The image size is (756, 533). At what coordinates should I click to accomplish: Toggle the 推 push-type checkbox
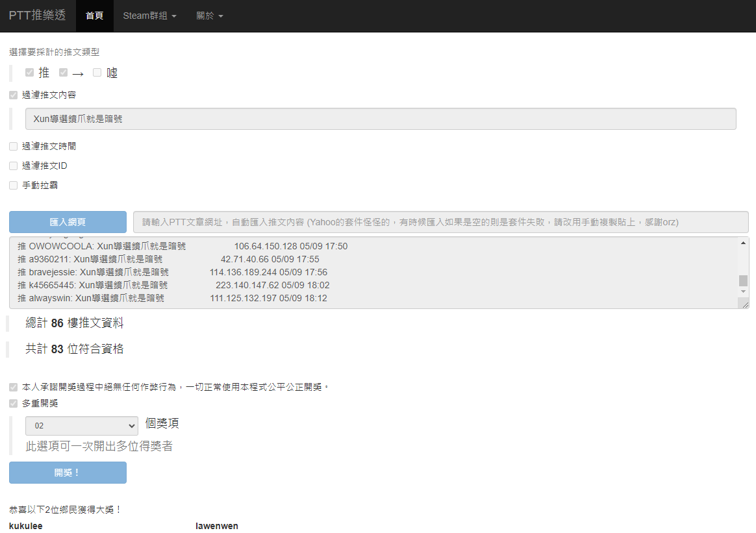29,72
